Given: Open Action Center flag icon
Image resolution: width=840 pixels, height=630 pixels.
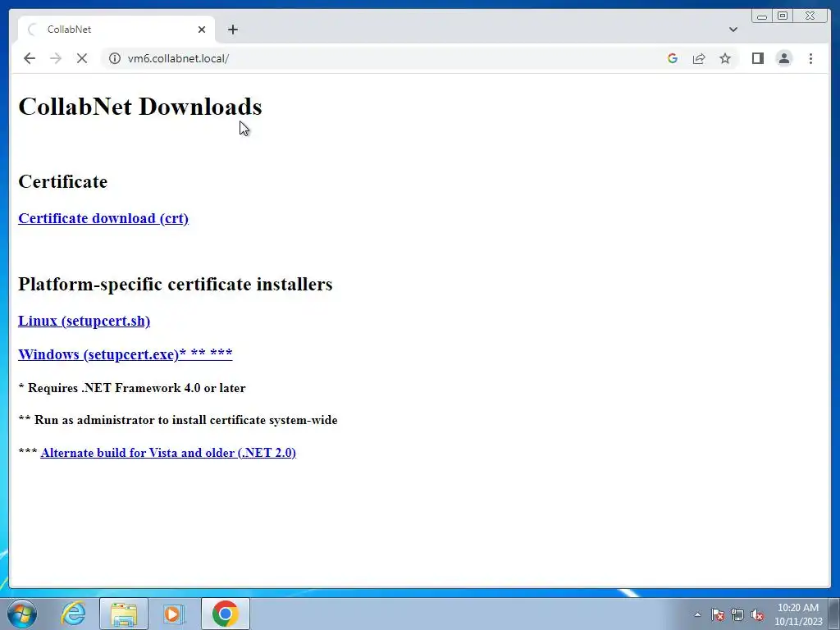Looking at the screenshot, I should 717,614.
